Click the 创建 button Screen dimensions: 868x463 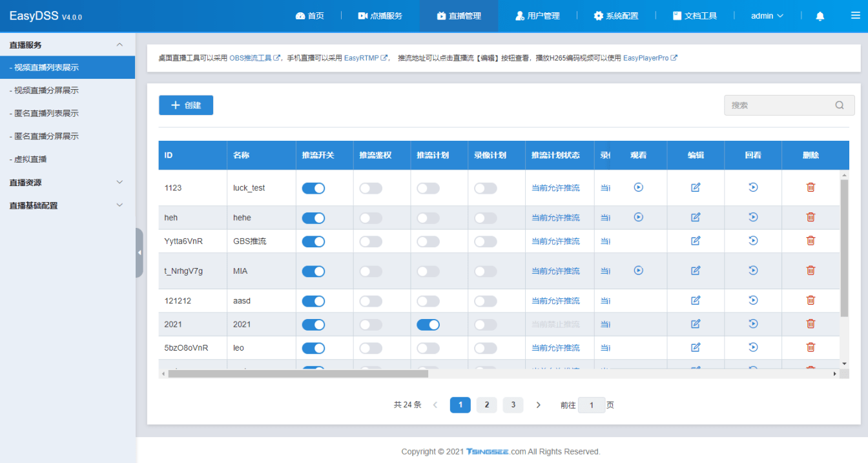pos(186,105)
